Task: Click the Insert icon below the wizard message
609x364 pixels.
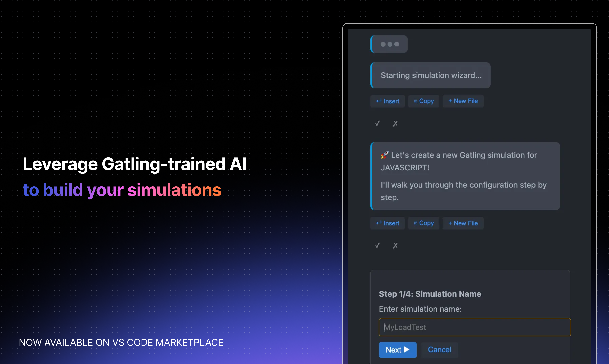Action: pyautogui.click(x=387, y=101)
